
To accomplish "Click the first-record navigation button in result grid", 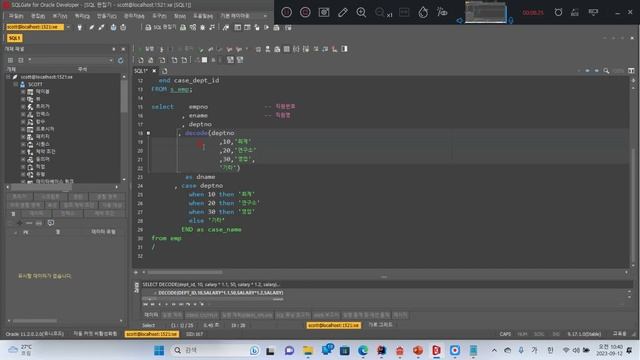I will (x=145, y=304).
